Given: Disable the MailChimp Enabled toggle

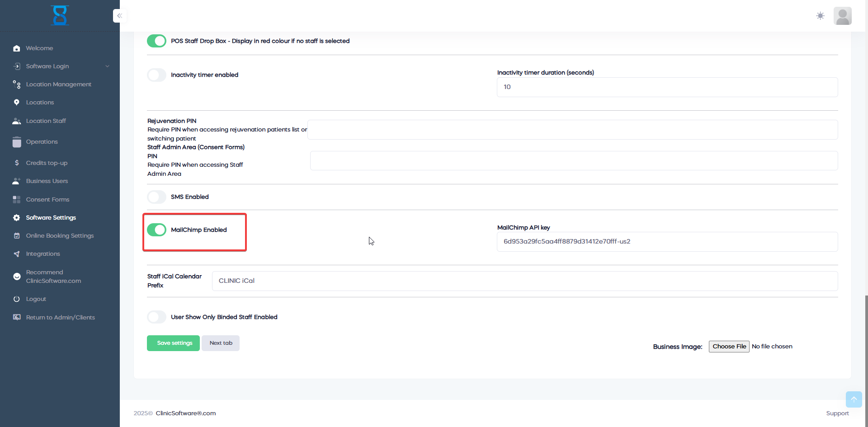Looking at the screenshot, I should 157,230.
